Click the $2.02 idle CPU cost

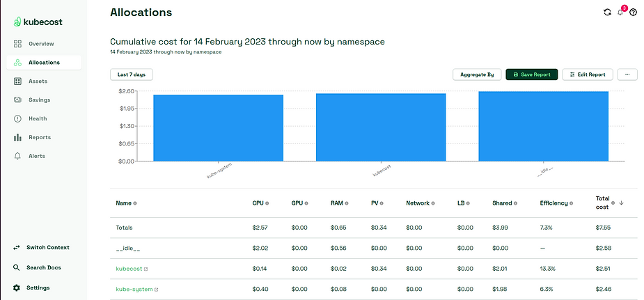260,248
